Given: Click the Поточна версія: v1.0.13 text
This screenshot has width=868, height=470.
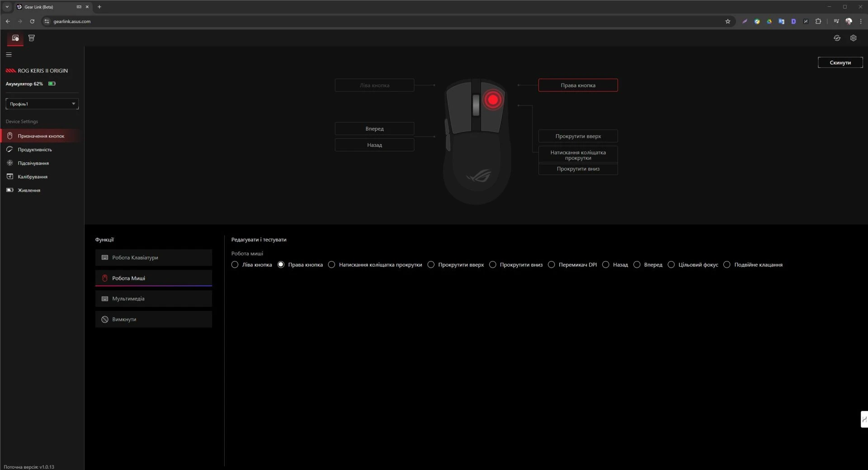Looking at the screenshot, I should click(x=29, y=467).
